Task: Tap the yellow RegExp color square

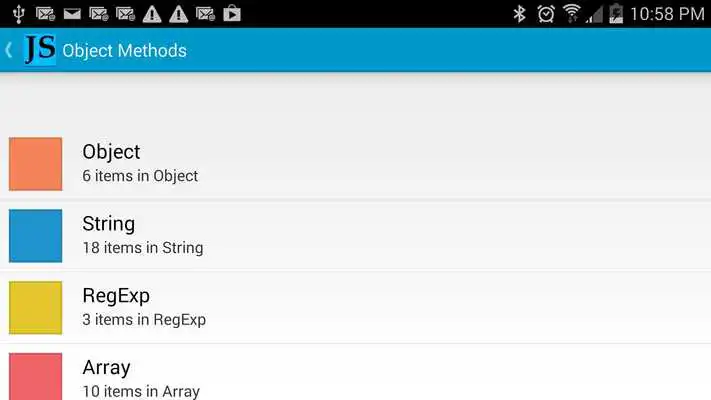Action: tap(36, 307)
